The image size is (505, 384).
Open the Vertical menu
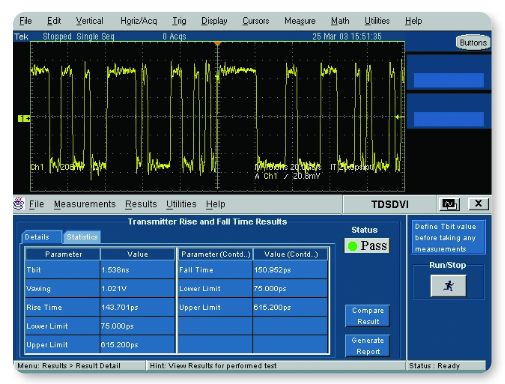(x=89, y=21)
